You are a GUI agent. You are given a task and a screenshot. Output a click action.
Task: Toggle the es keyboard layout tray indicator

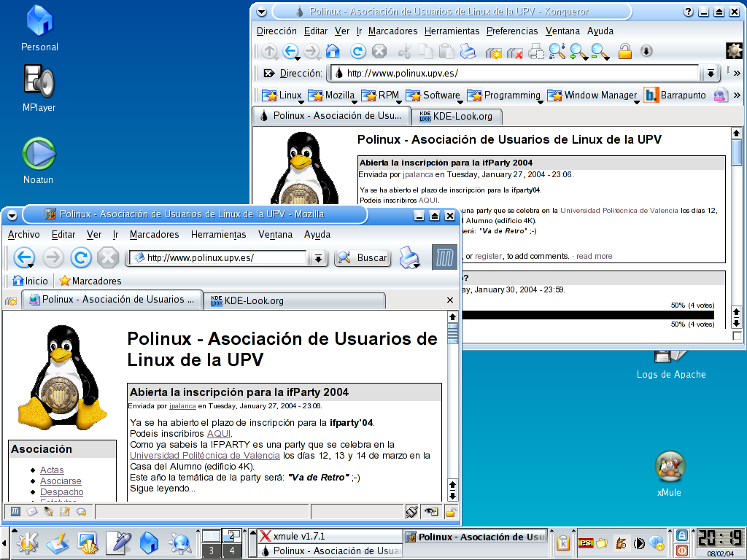pos(585,542)
